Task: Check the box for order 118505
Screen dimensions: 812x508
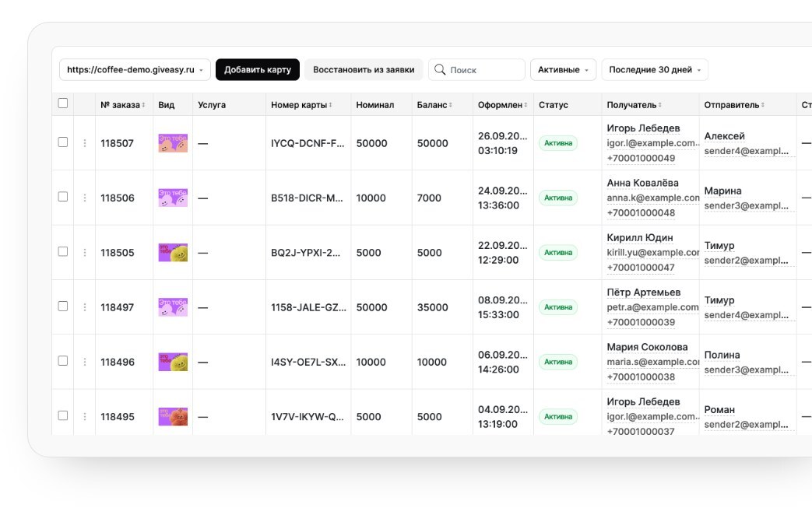Action: pyautogui.click(x=62, y=251)
